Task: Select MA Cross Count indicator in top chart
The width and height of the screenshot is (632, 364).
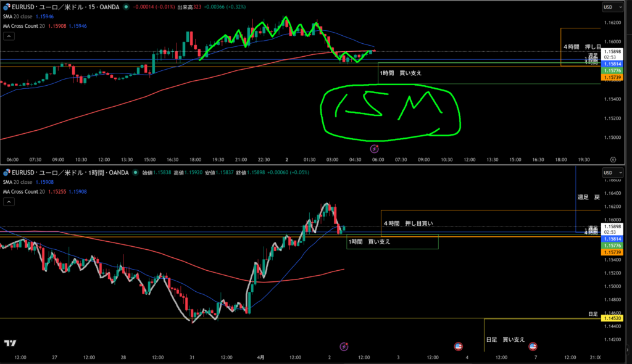Action: pos(26,27)
